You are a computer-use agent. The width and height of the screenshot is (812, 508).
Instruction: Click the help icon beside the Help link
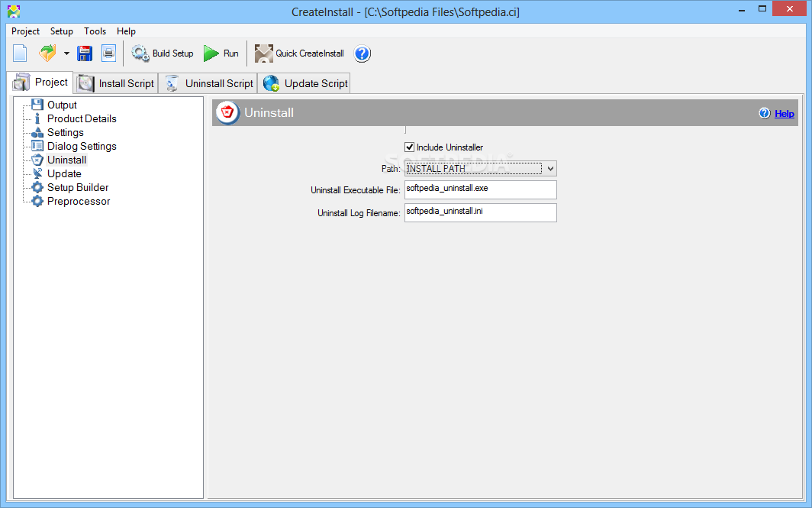coord(765,113)
